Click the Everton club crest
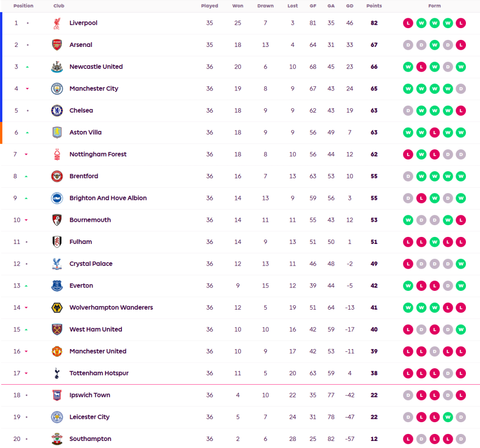This screenshot has height=448, width=480. click(57, 286)
